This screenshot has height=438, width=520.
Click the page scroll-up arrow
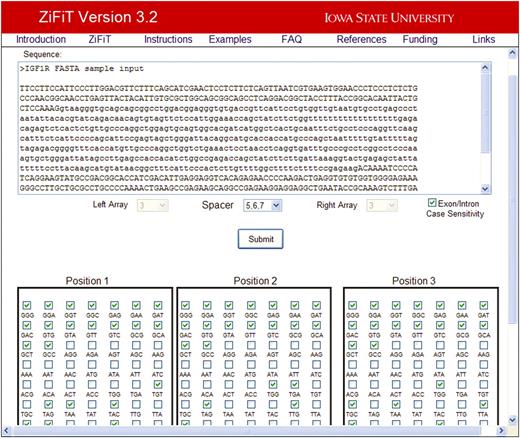coord(513,53)
